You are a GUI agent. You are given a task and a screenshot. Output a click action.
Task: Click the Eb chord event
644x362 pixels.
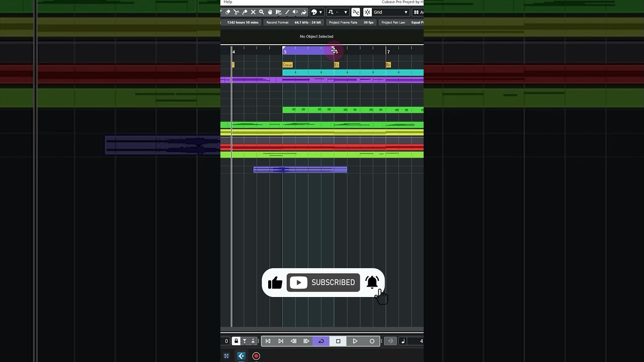click(x=336, y=65)
